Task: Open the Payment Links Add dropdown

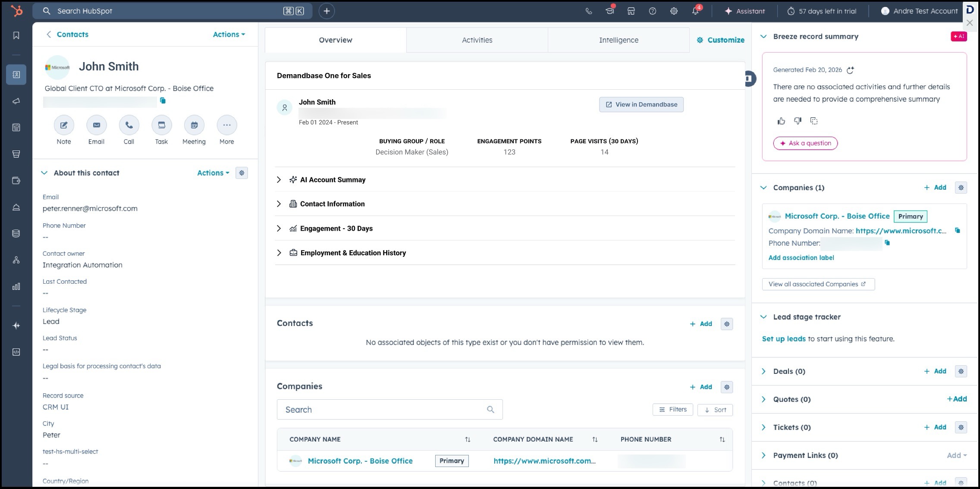Action: coord(957,455)
